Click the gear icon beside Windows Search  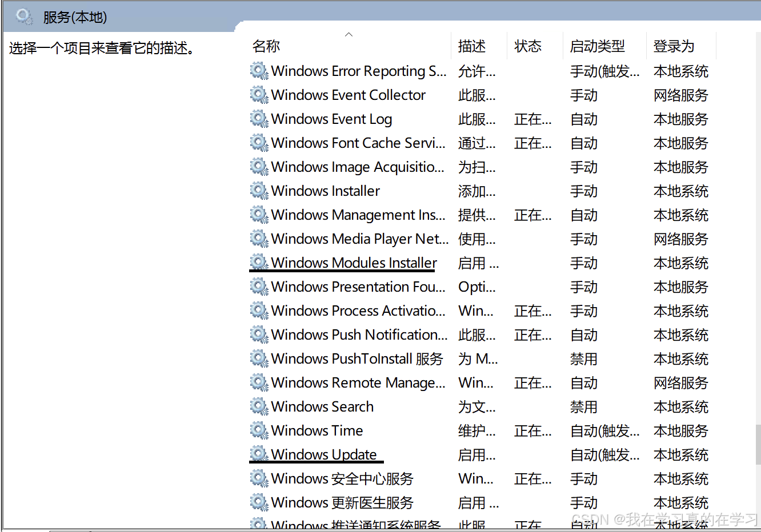coord(259,406)
